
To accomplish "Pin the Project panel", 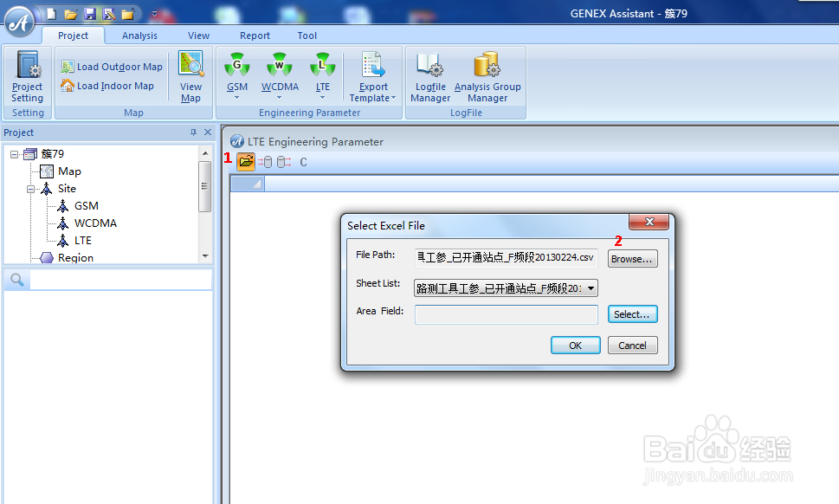I will [x=194, y=132].
